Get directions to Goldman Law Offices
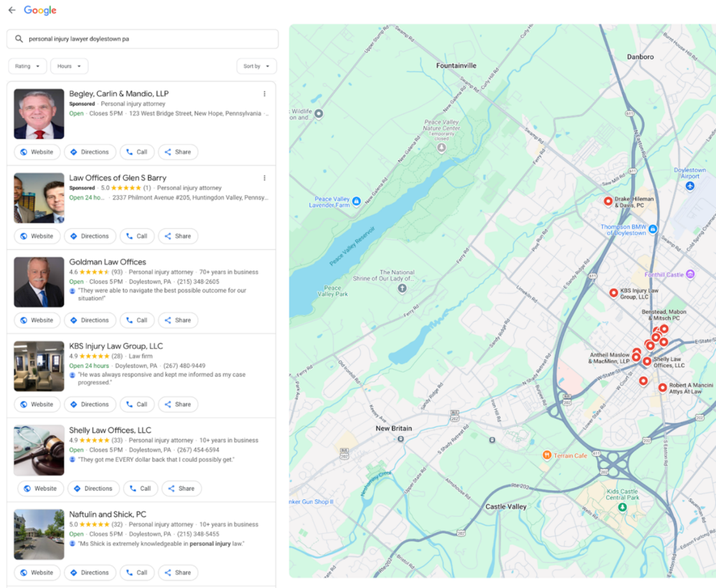Screen dimensions: 716x588 point(90,320)
